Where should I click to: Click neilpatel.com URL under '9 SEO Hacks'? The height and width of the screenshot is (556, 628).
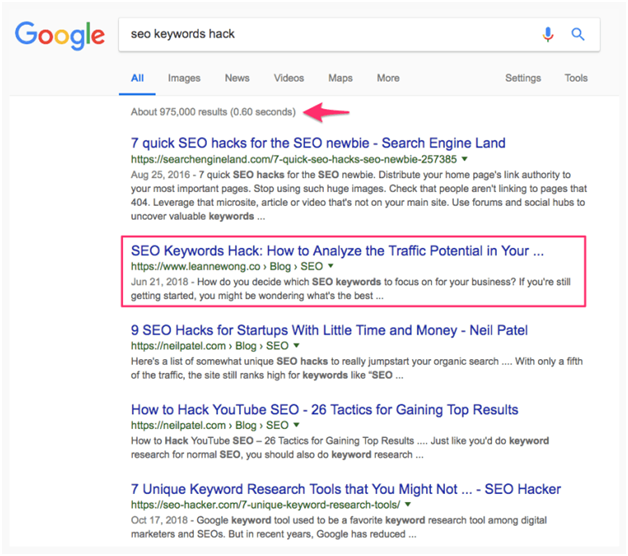209,346
